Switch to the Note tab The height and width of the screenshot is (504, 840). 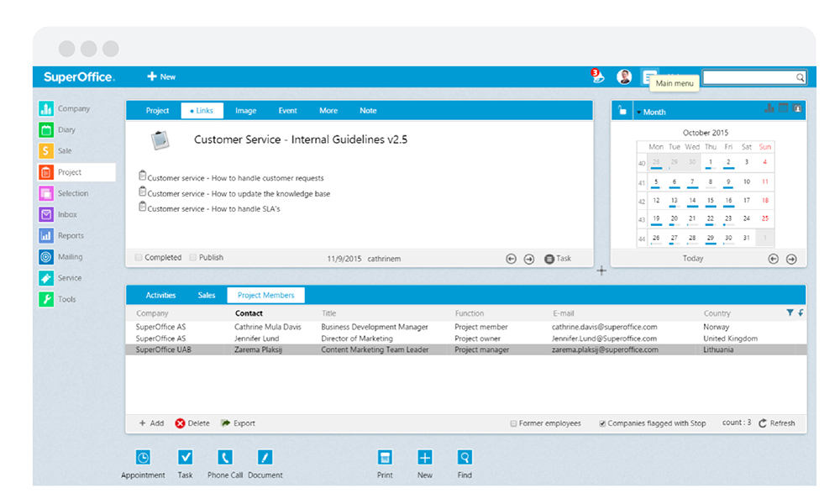pyautogui.click(x=368, y=110)
